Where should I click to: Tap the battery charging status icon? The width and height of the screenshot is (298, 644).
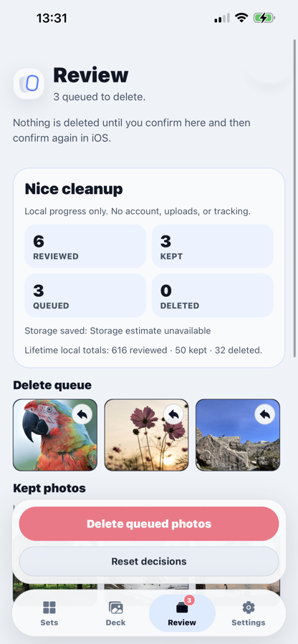pyautogui.click(x=264, y=18)
